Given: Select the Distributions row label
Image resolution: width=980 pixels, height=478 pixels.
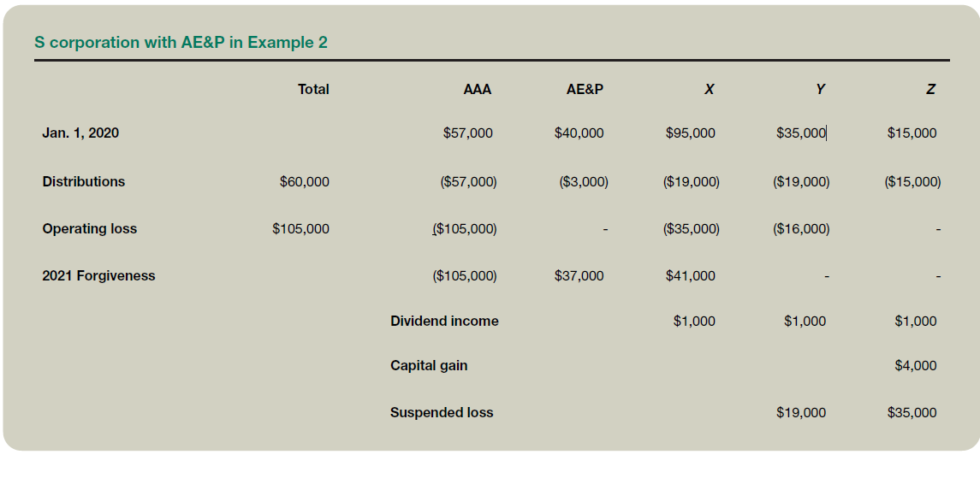Looking at the screenshot, I should click(83, 181).
